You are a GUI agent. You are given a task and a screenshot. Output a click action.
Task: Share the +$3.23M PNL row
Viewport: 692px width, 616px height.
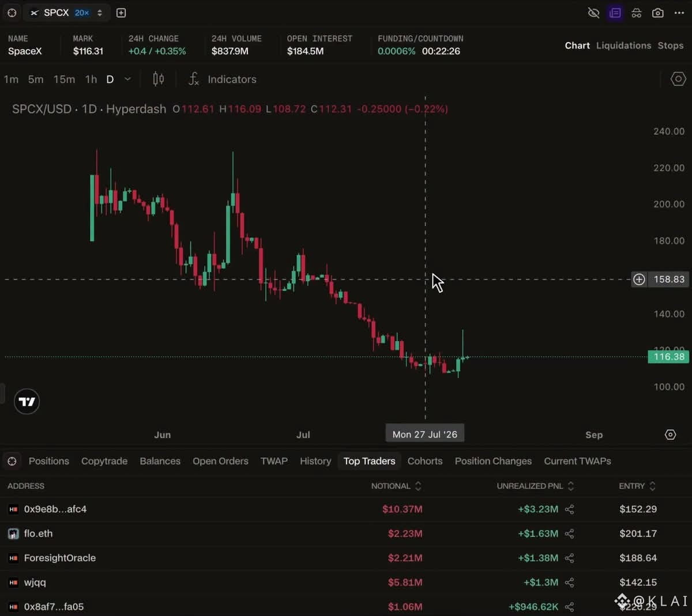[x=569, y=509]
